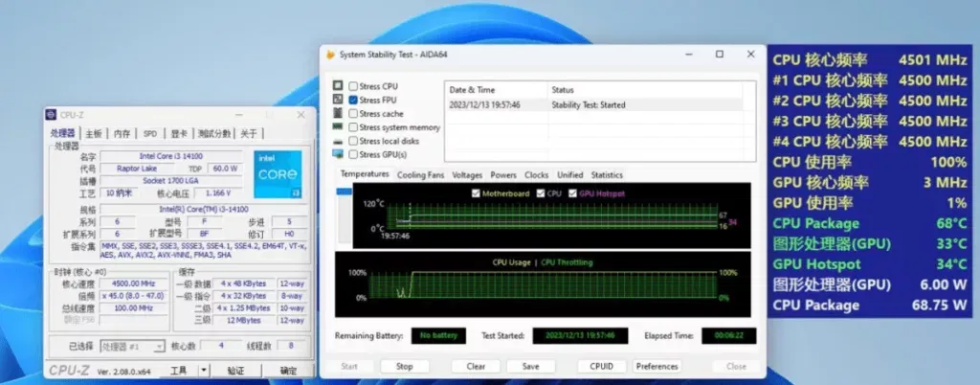Select the Stability Test: Started log row
The width and height of the screenshot is (980, 385).
coord(593,105)
